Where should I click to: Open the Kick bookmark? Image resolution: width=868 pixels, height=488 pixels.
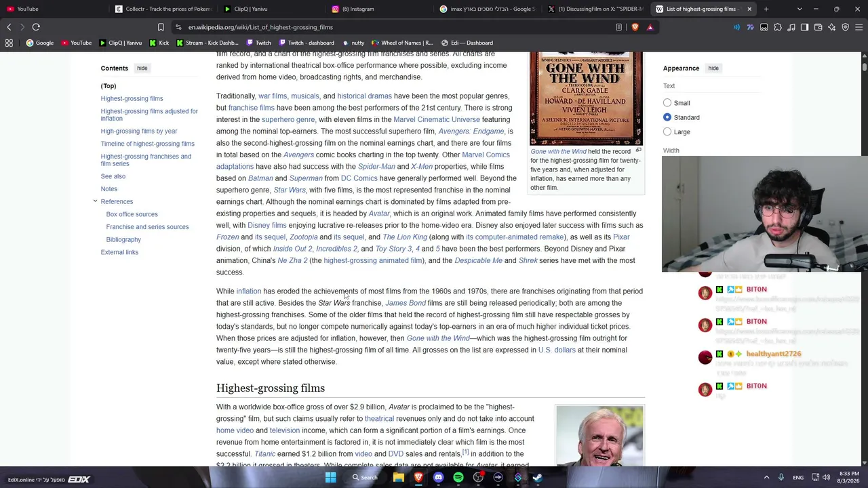[x=159, y=43]
